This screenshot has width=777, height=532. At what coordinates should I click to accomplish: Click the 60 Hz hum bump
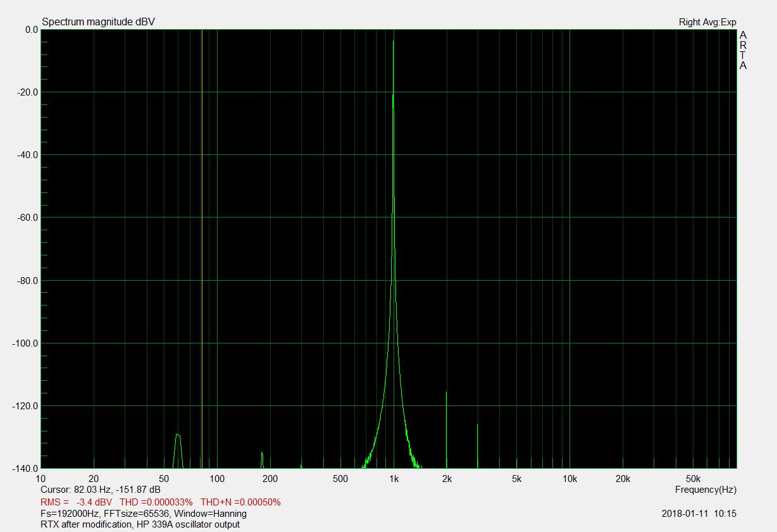[178, 450]
